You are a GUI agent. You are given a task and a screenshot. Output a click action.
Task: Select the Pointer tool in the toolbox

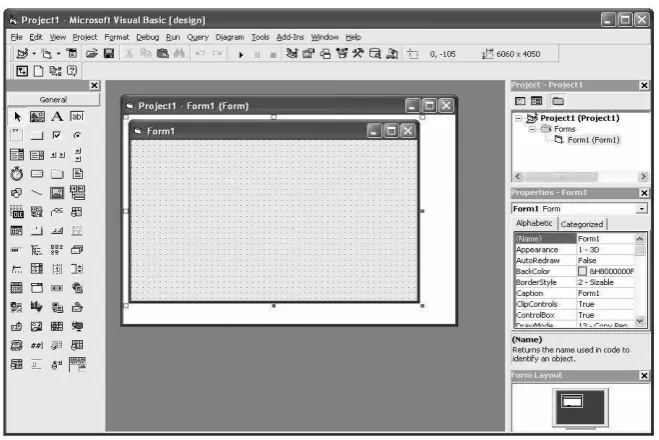pyautogui.click(x=17, y=116)
